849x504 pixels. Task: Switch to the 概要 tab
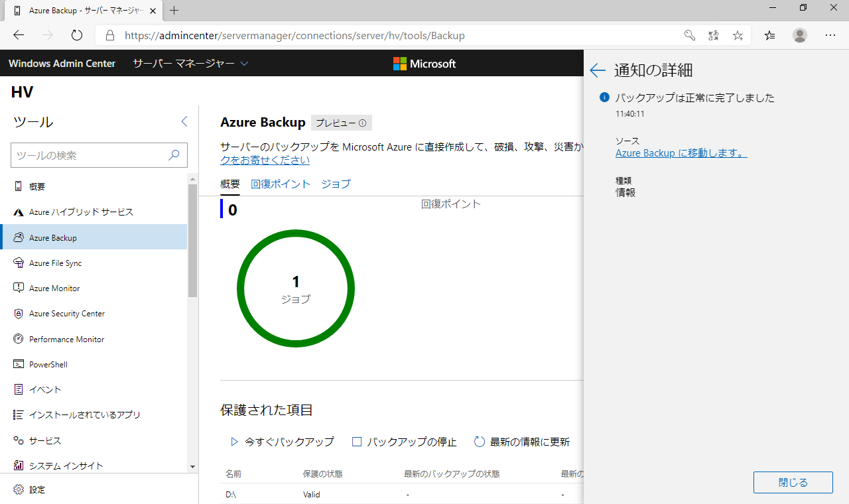click(230, 184)
